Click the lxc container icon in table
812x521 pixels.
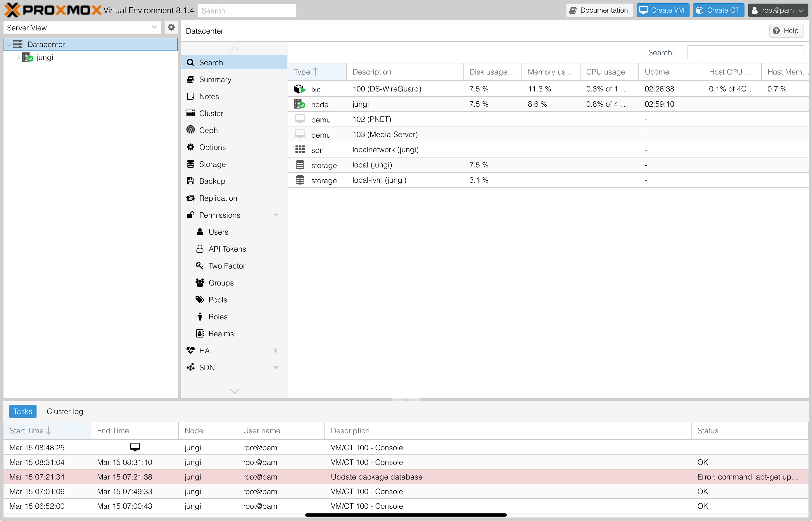pyautogui.click(x=299, y=89)
